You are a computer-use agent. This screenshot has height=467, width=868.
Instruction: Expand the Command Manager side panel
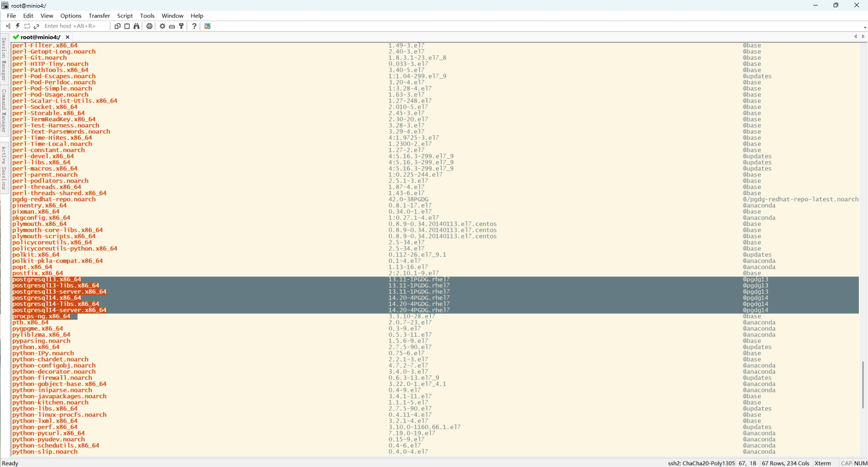4,110
